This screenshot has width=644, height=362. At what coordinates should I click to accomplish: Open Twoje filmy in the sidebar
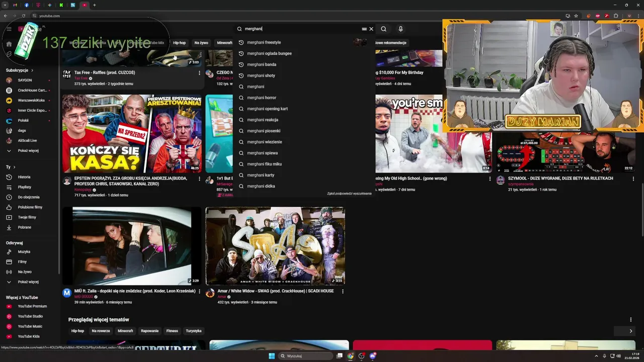27,217
